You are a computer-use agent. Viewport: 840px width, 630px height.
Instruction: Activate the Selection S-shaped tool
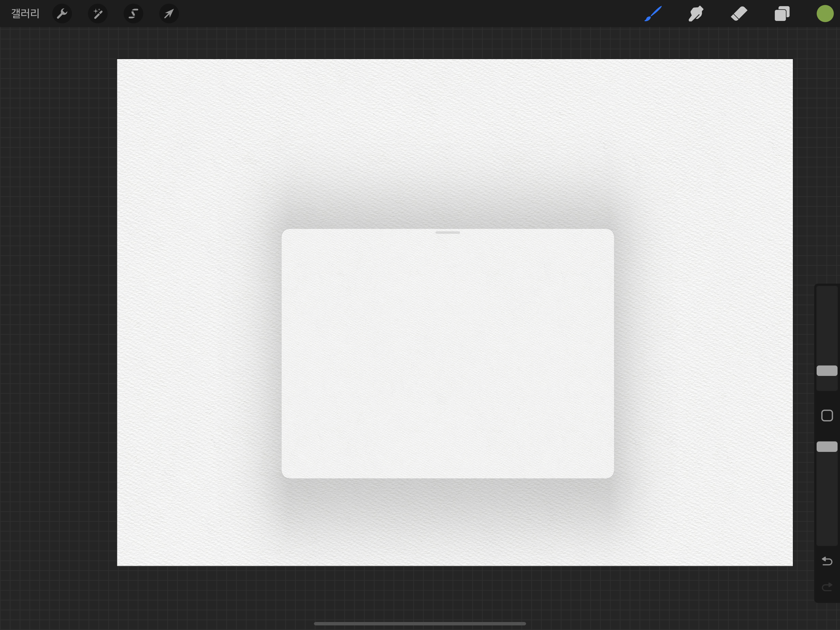point(133,14)
